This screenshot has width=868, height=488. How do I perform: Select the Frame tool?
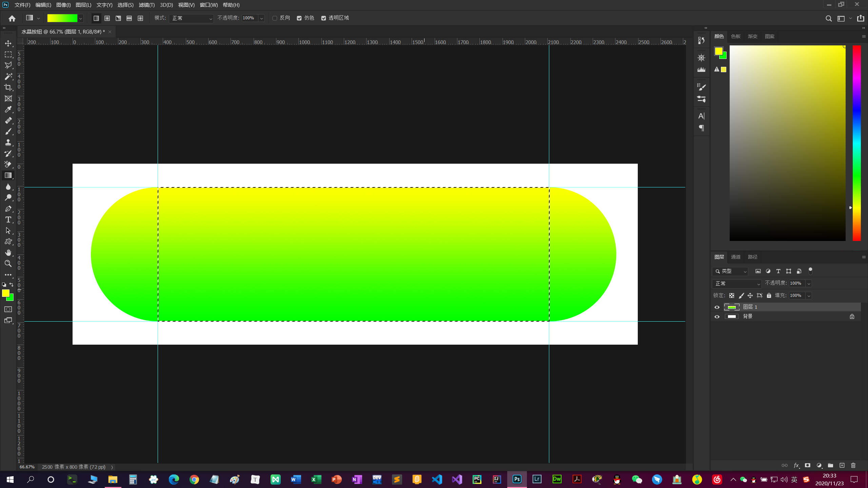pos(8,99)
